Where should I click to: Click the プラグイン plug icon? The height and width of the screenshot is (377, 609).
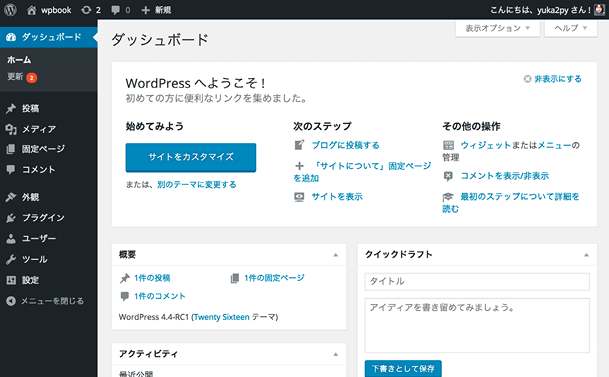click(x=11, y=218)
